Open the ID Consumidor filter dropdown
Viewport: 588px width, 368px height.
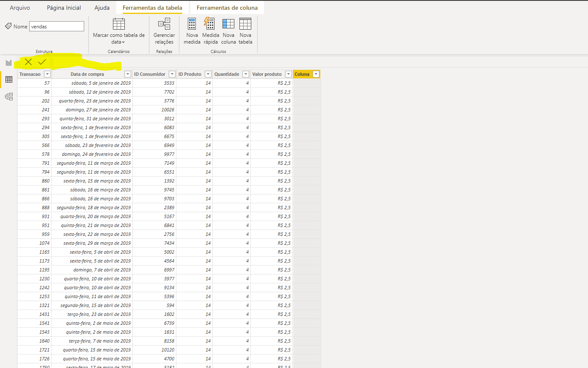click(172, 74)
